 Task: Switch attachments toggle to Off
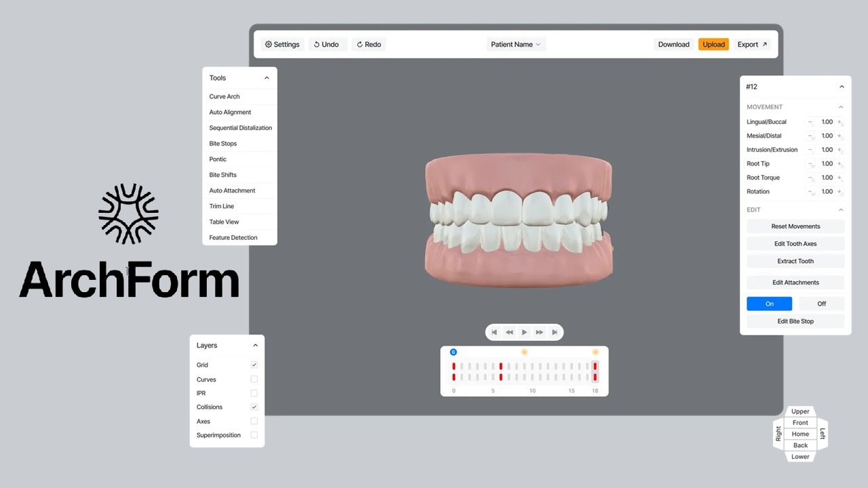click(x=822, y=304)
